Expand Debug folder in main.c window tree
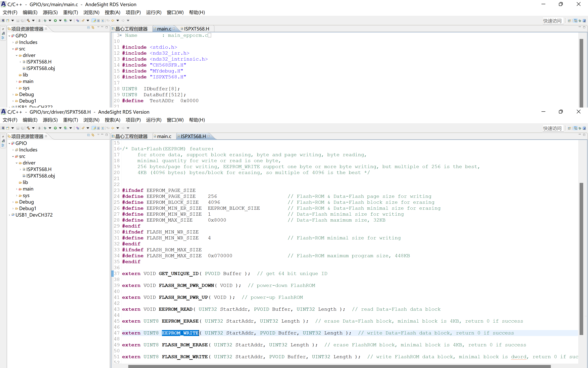This screenshot has height=368, width=588. 13,94
